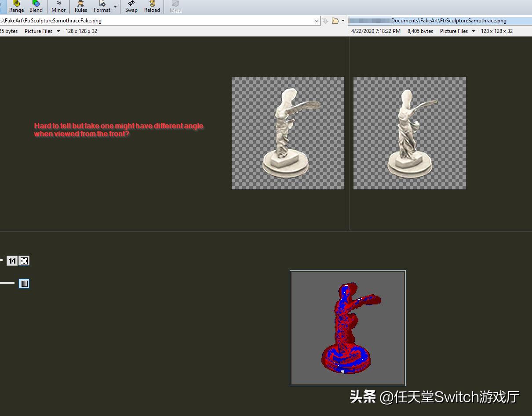
Task: Click the browse-to-path arrow icon
Action: pyautogui.click(x=325, y=21)
